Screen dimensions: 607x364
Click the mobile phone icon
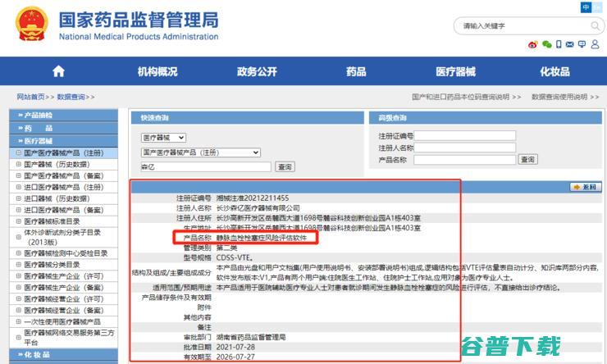pyautogui.click(x=559, y=44)
